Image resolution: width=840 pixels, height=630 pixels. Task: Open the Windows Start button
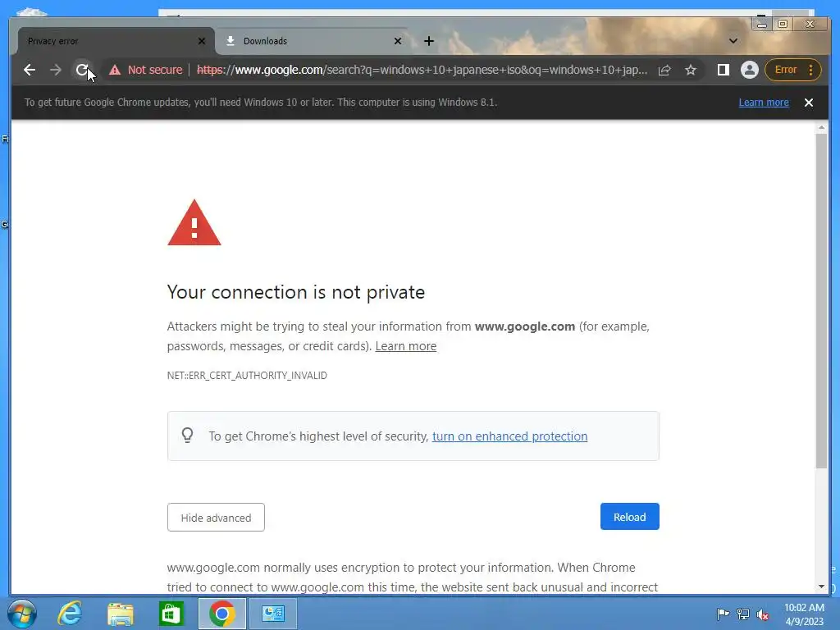22,614
